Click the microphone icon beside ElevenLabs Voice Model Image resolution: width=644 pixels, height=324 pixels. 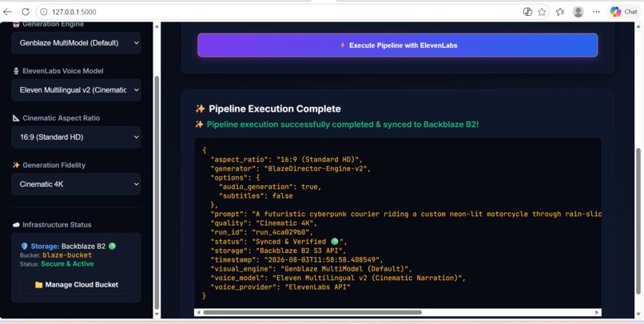(16, 71)
